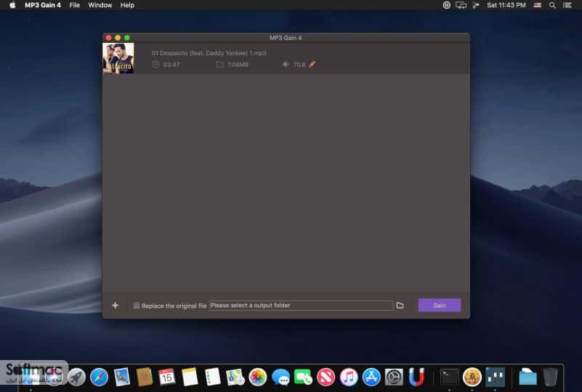
Task: Open App Store from the dock
Action: (x=371, y=377)
